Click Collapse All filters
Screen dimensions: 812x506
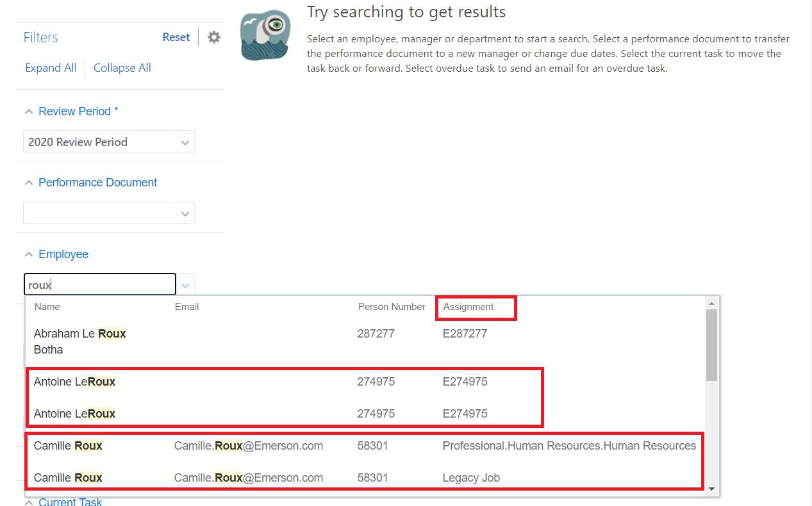(122, 68)
